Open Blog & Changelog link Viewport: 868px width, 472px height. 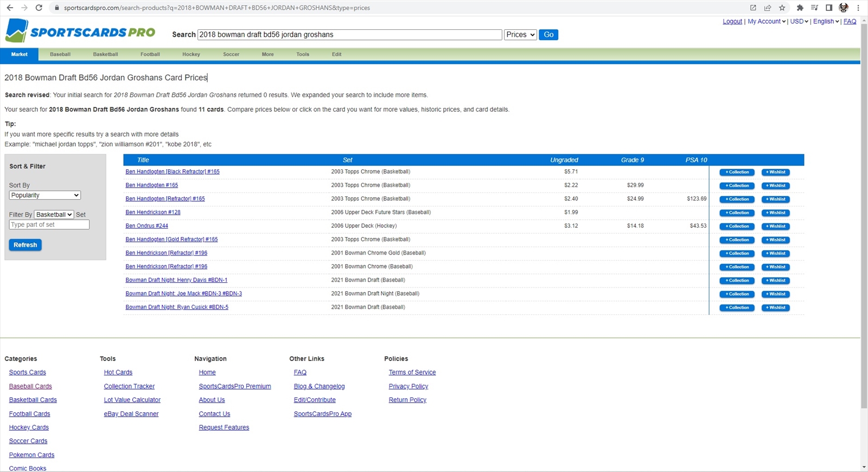pos(319,387)
